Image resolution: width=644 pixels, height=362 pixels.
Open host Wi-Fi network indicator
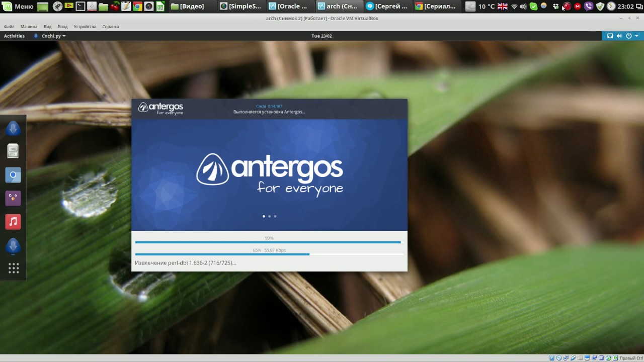point(514,7)
